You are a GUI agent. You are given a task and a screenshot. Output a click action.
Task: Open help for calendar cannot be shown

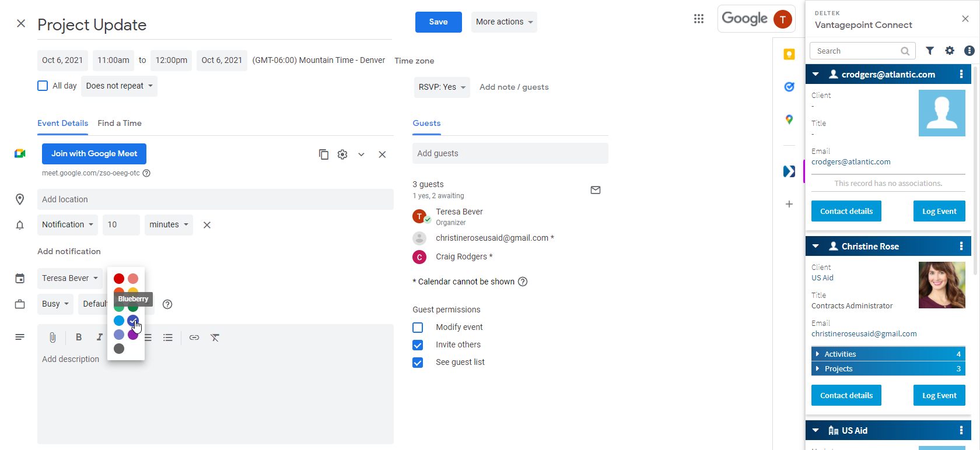coord(523,282)
